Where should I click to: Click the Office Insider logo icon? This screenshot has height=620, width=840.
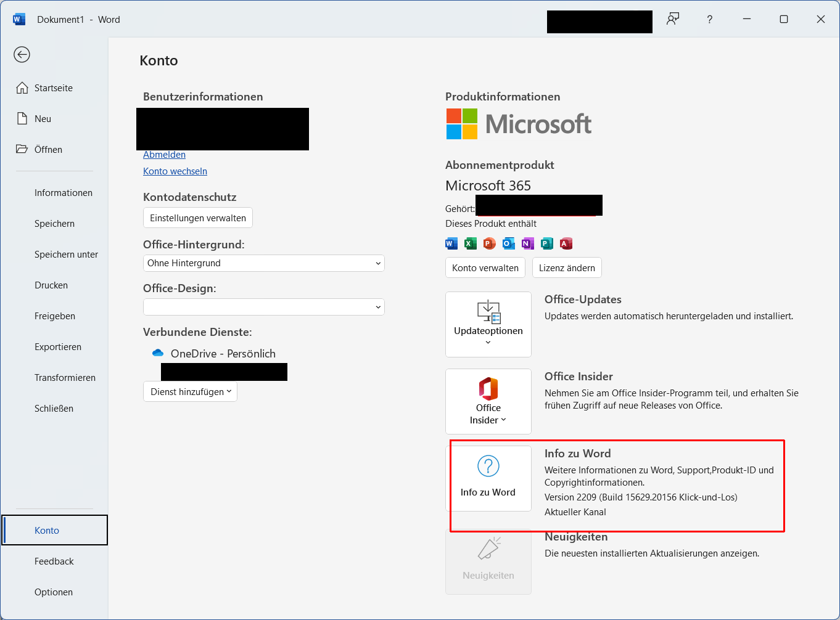(x=488, y=389)
